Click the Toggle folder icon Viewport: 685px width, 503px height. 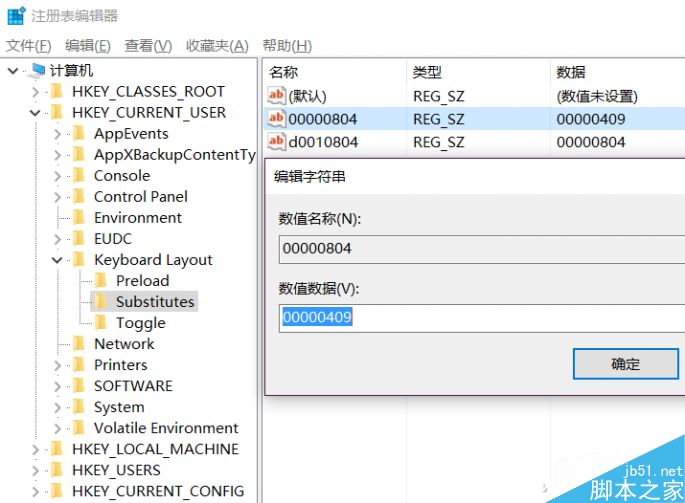click(x=100, y=323)
